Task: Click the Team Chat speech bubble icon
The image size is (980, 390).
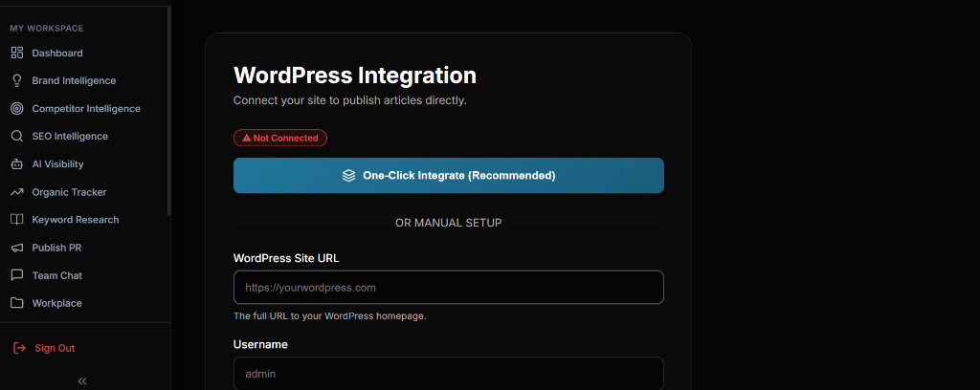Action: [17, 275]
